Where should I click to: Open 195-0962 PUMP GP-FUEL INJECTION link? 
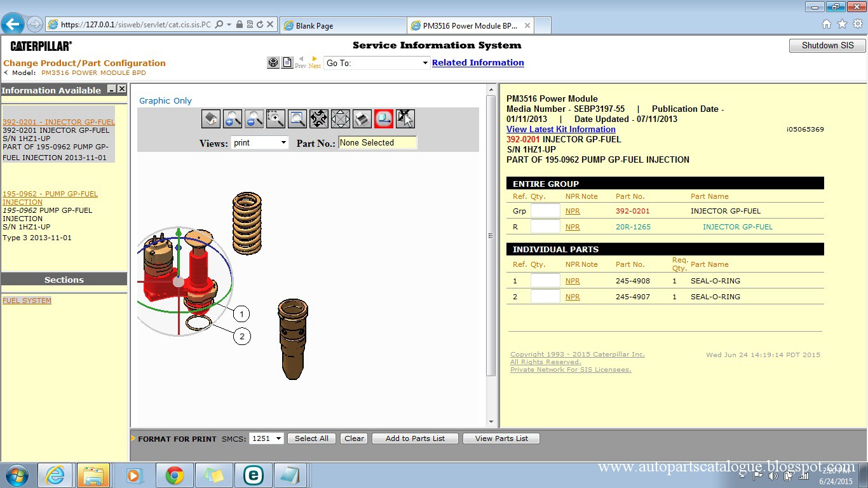pos(50,198)
